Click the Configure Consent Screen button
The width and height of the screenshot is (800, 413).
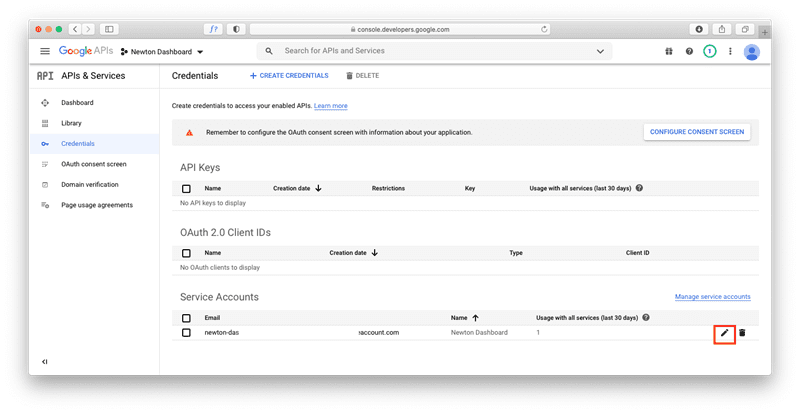tap(697, 132)
